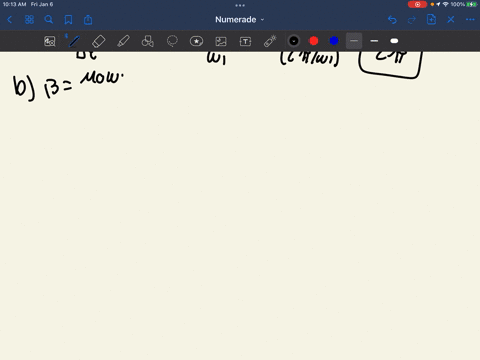The image size is (480, 360).
Task: Pick the red pen color
Action: pyautogui.click(x=314, y=41)
